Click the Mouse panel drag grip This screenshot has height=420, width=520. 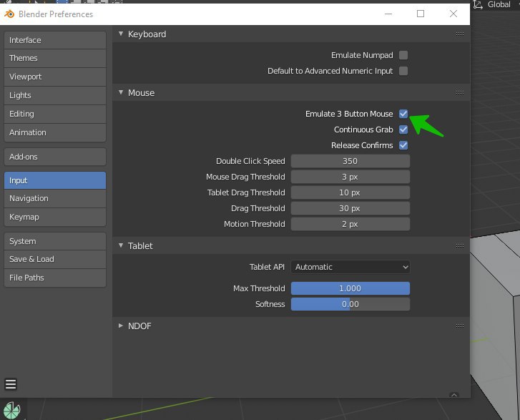[x=460, y=92]
